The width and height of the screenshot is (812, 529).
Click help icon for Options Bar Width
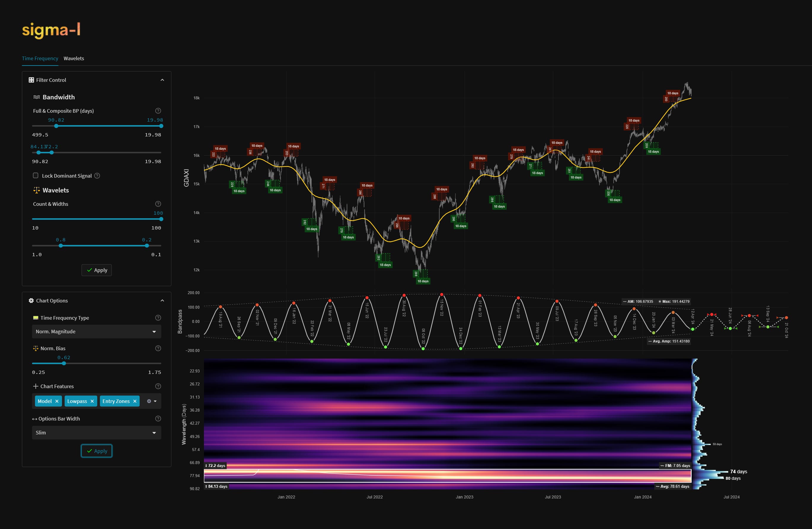coord(158,419)
